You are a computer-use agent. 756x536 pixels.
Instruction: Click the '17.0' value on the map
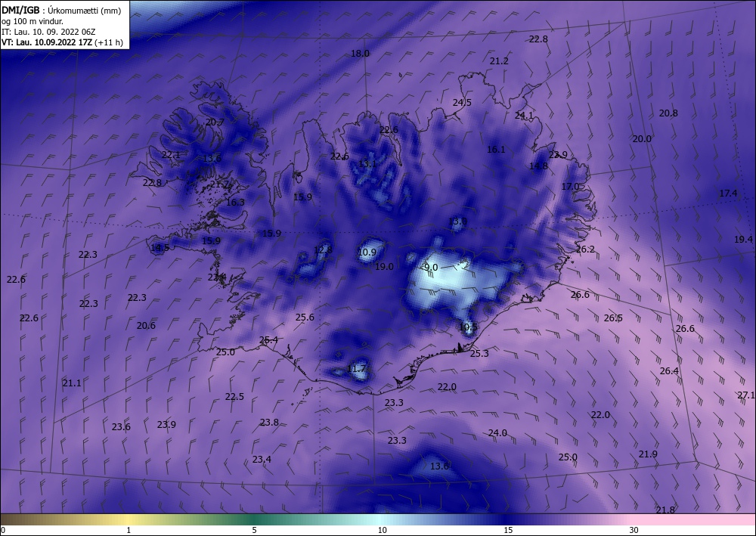[x=570, y=187]
